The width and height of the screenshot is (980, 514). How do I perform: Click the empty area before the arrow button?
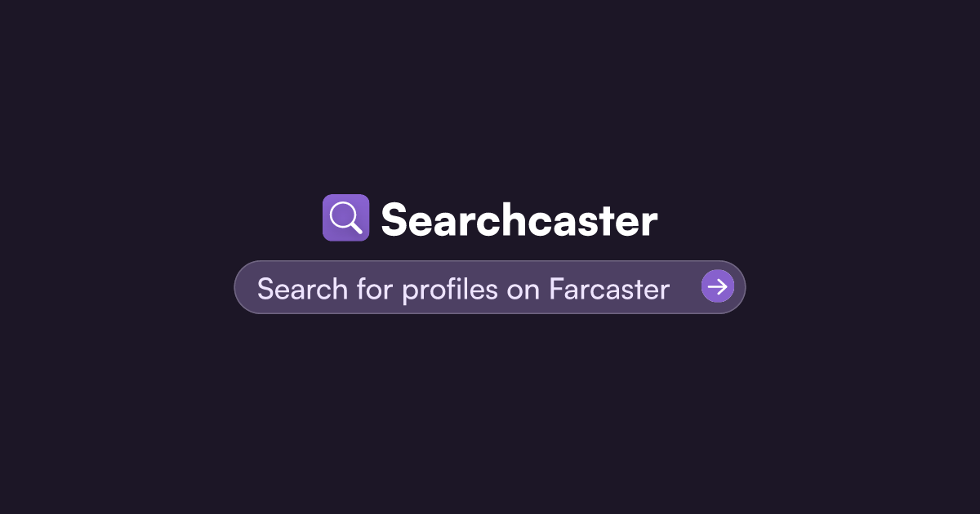(686, 287)
